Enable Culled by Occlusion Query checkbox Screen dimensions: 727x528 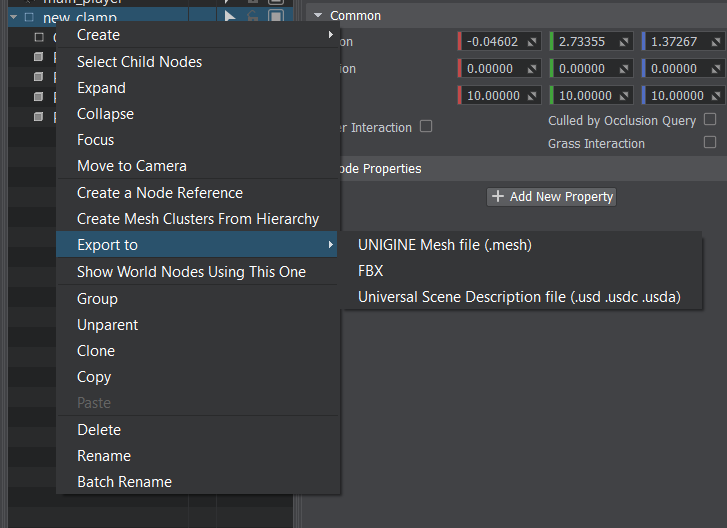tap(710, 120)
